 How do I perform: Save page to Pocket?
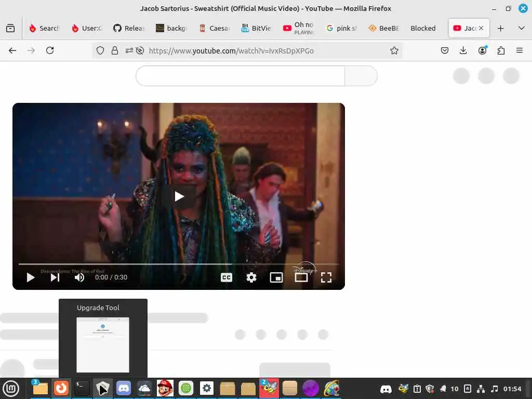(x=445, y=50)
